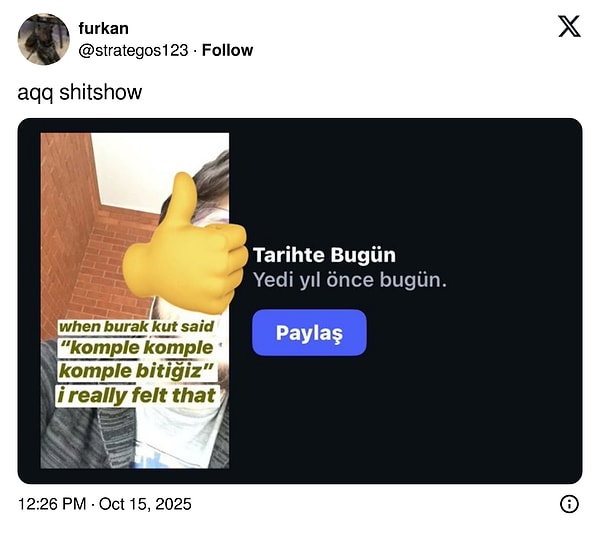Image resolution: width=600 pixels, height=534 pixels.
Task: Open the story photo thumbnail
Action: click(135, 300)
